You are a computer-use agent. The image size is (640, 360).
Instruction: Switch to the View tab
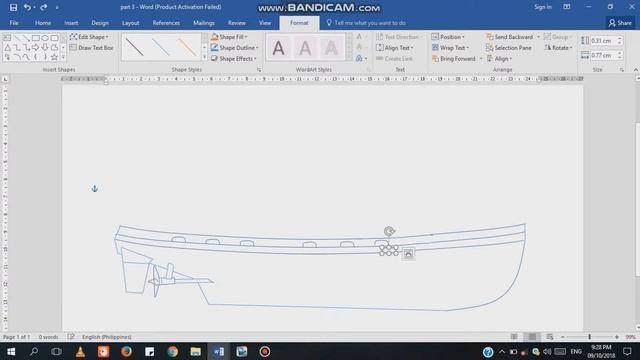[x=265, y=23]
